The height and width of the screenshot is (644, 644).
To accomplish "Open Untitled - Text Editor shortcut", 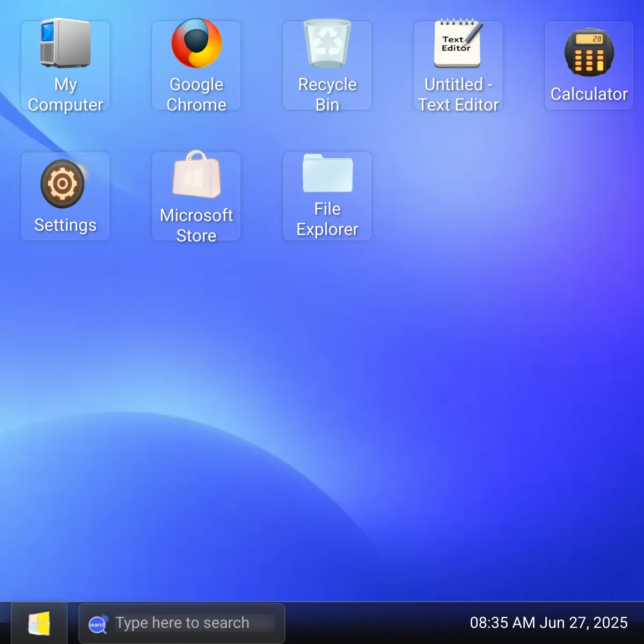I will pyautogui.click(x=458, y=65).
